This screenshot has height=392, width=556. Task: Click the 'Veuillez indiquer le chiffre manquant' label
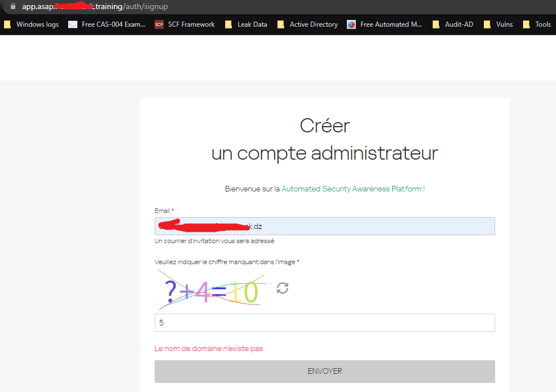tap(227, 262)
